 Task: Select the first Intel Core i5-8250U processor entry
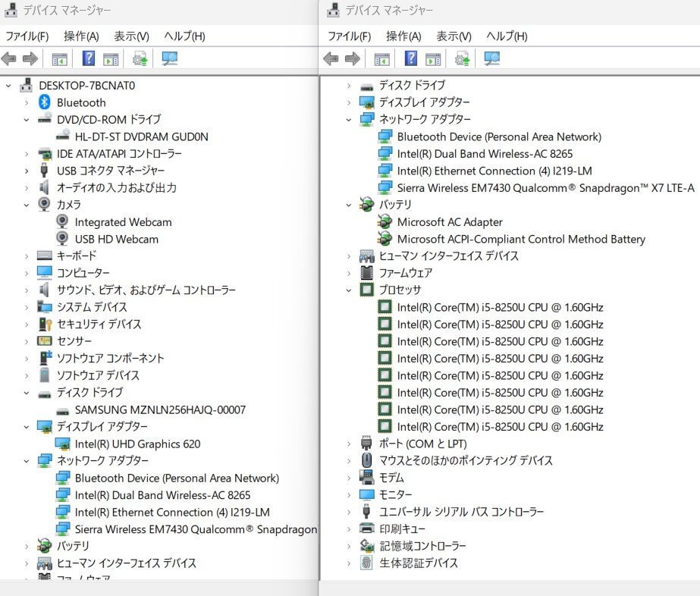(501, 307)
